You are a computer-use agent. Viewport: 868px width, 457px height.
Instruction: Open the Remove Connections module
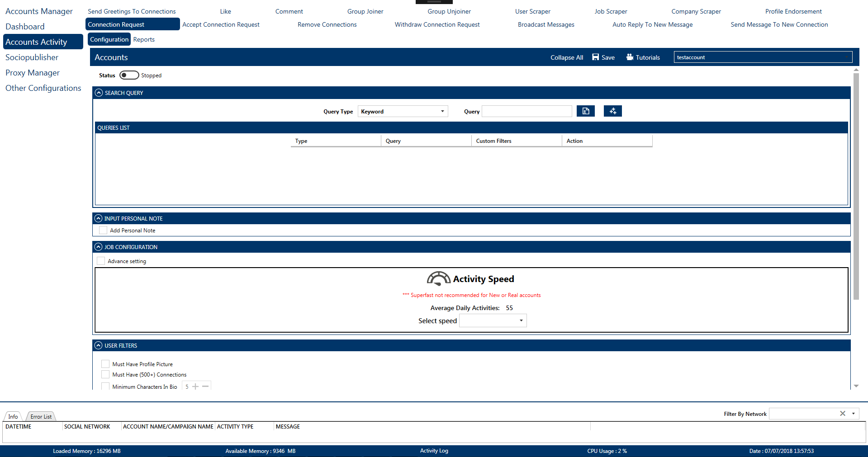click(x=327, y=24)
